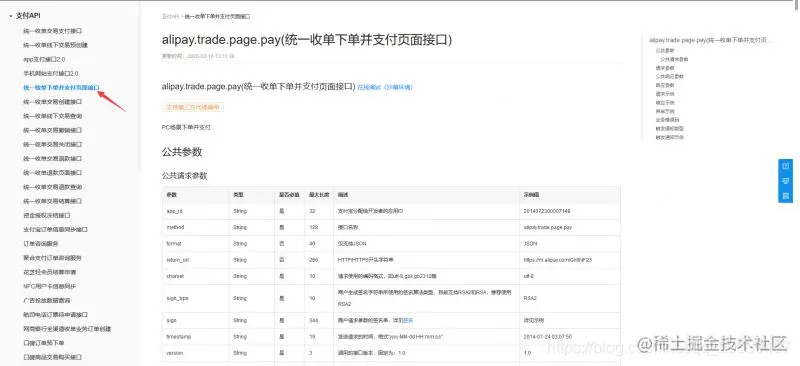Viewport: 800px width, 366px height.
Task: Click the charset parameter cell
Action: [196, 276]
